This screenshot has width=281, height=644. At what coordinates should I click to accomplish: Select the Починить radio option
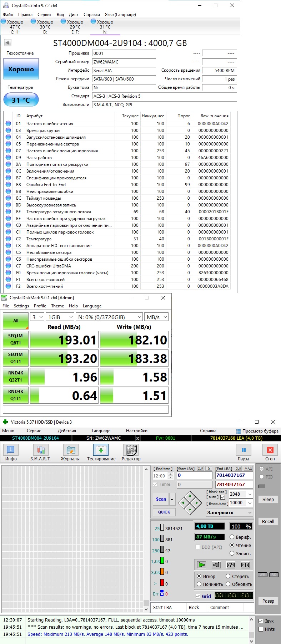[x=199, y=584]
